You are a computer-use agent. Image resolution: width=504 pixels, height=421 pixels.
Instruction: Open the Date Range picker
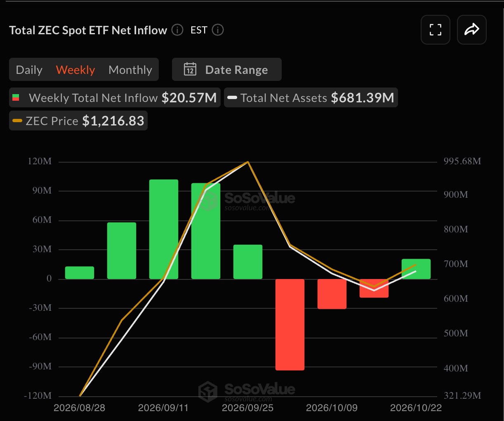coord(227,69)
